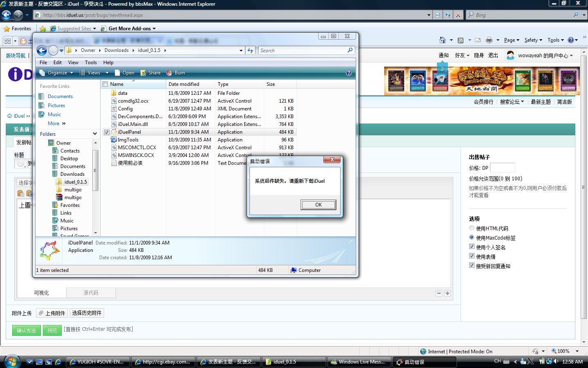The height and width of the screenshot is (368, 588).
Task: Open the Organize dropdown menu
Action: (x=56, y=73)
